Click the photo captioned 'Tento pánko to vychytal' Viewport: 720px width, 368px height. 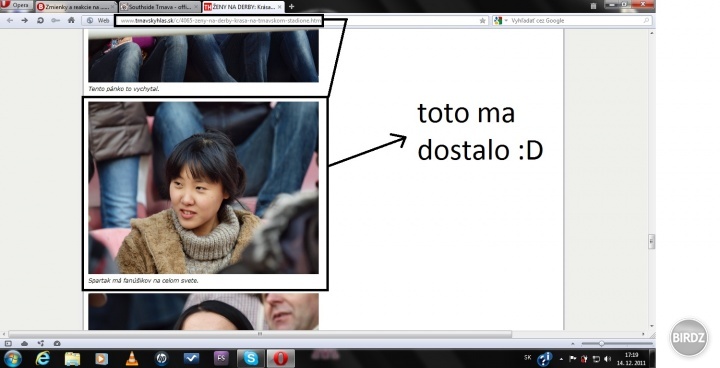point(203,56)
